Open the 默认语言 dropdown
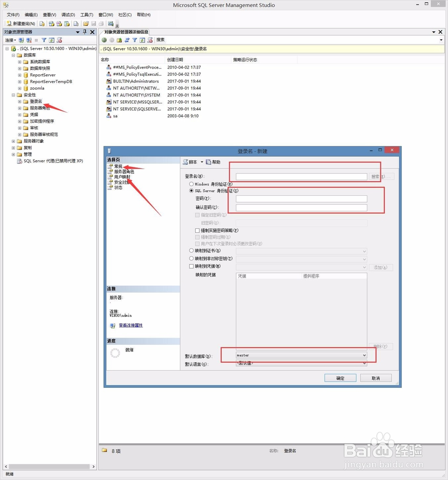This screenshot has height=480, width=448. (364, 364)
